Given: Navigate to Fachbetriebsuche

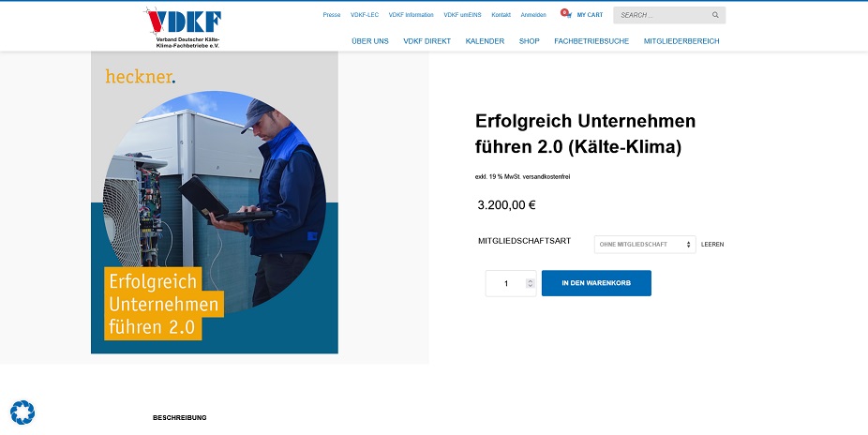Looking at the screenshot, I should click(591, 41).
